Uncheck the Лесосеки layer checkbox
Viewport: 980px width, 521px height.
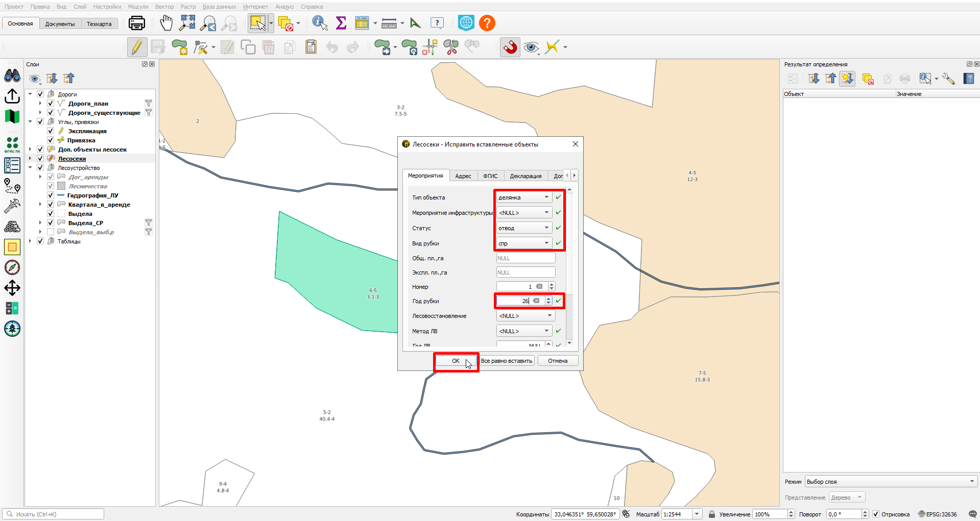point(40,159)
